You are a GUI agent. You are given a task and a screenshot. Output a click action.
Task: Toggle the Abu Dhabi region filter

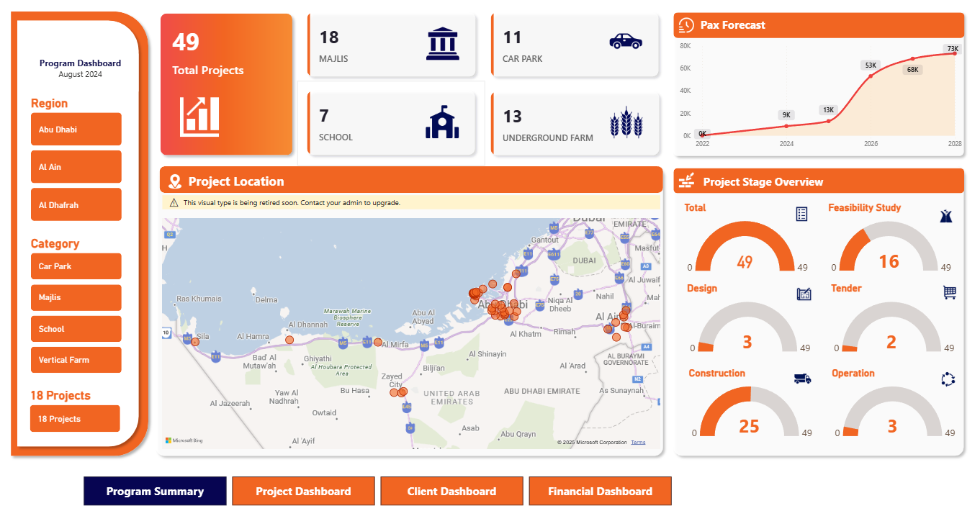click(76, 129)
